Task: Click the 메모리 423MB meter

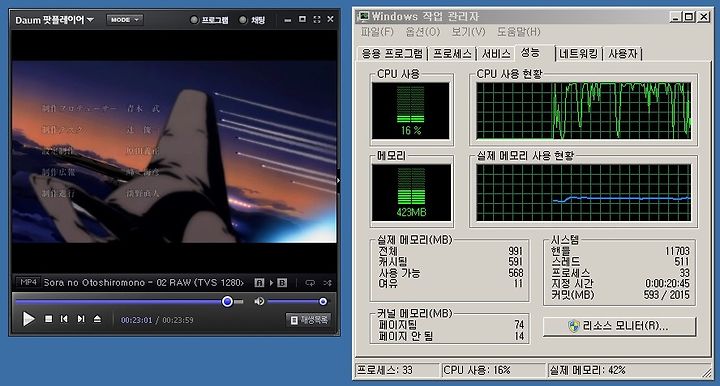Action: coord(411,193)
